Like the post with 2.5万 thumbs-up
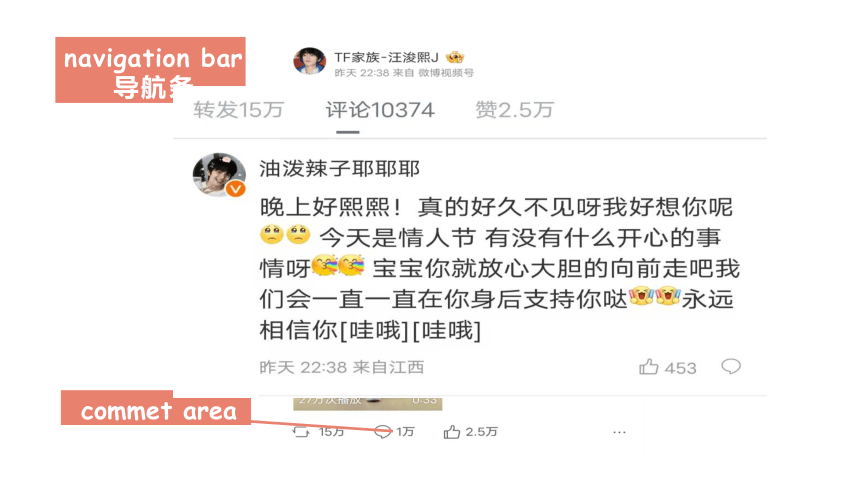This screenshot has height=484, width=860. click(x=452, y=432)
